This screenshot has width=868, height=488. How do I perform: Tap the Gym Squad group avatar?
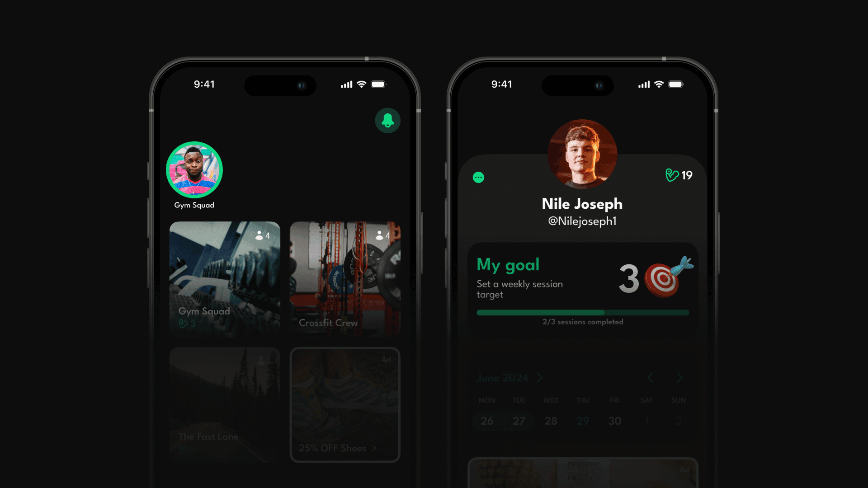coord(194,170)
